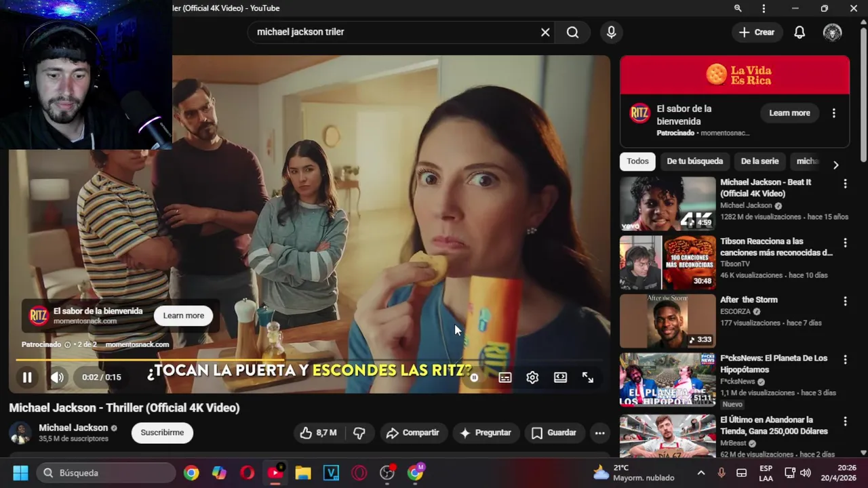
Task: Enter fullscreen mode in the player
Action: tap(588, 378)
